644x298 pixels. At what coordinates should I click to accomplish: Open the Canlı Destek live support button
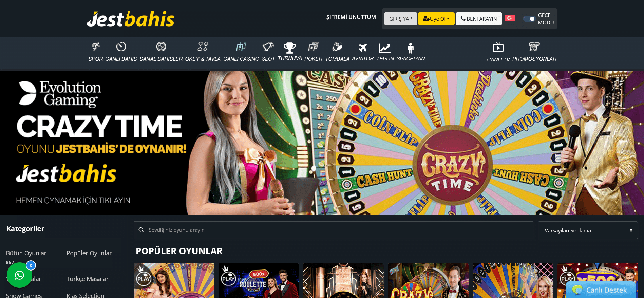point(601,290)
